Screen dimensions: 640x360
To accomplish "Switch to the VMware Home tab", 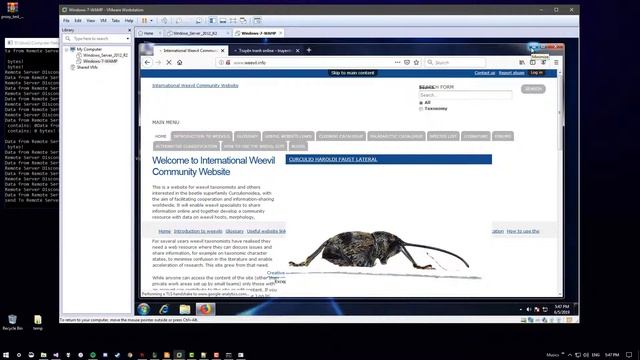I will [149, 33].
